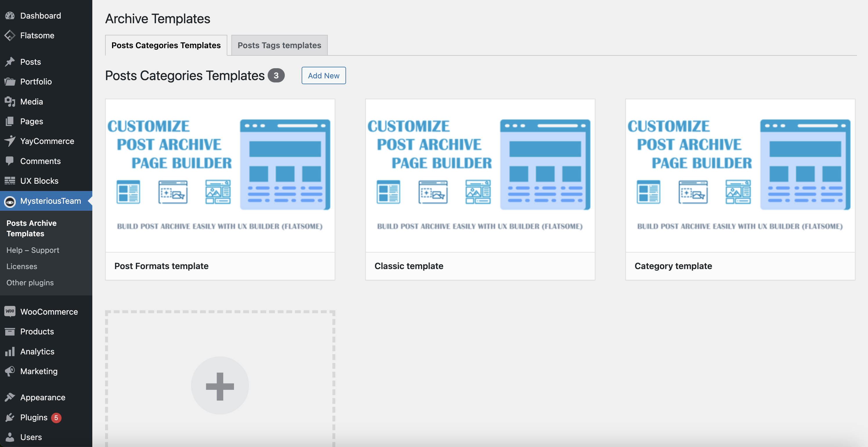Click the WooCommerce Woo icon

pyautogui.click(x=10, y=311)
